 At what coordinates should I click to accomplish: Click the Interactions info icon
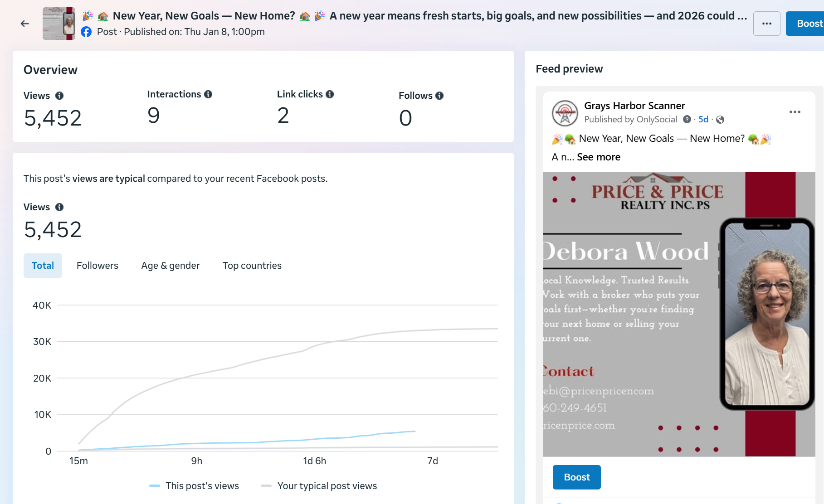pos(208,94)
